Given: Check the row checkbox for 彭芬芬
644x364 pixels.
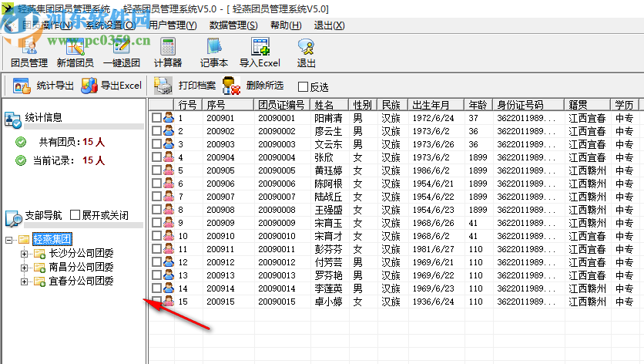Looking at the screenshot, I should tap(156, 249).
